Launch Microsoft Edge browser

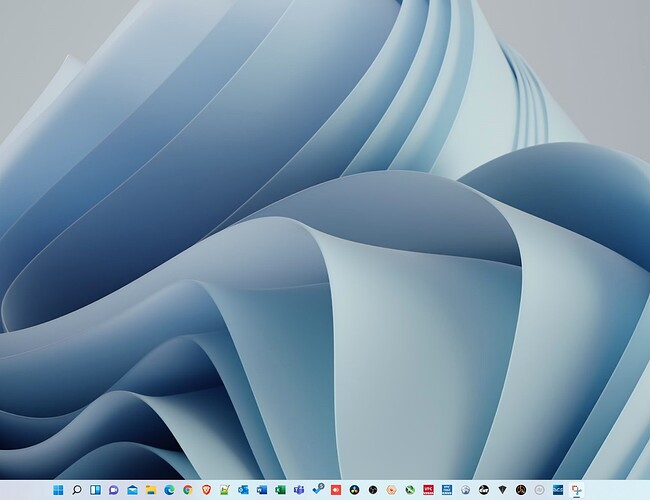[x=169, y=490]
